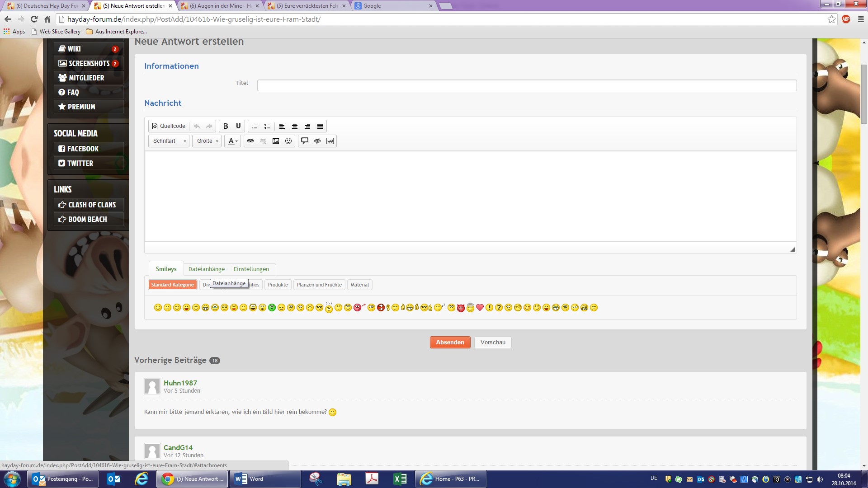Open the smiley insert icon in toolbar

tap(288, 141)
